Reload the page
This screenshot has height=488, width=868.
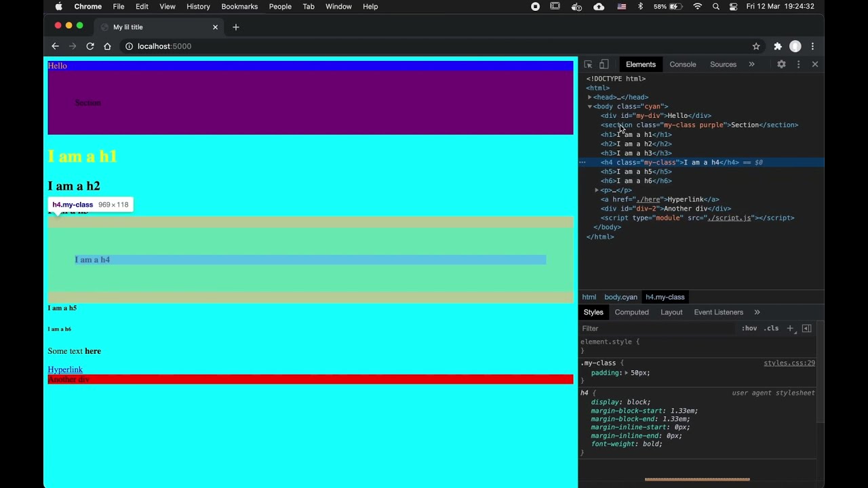(90, 46)
